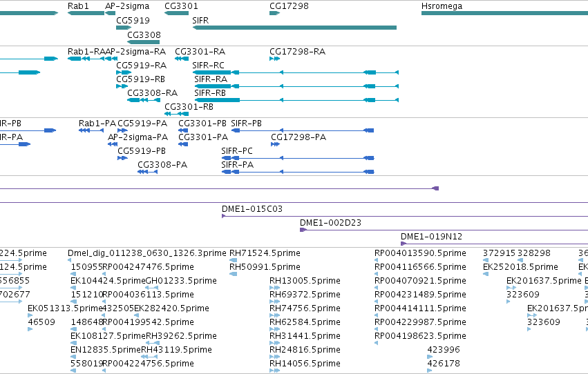Image resolution: width=588 pixels, height=374 pixels.
Task: Click the RP004247476.5prime EST label
Action: [148, 267]
